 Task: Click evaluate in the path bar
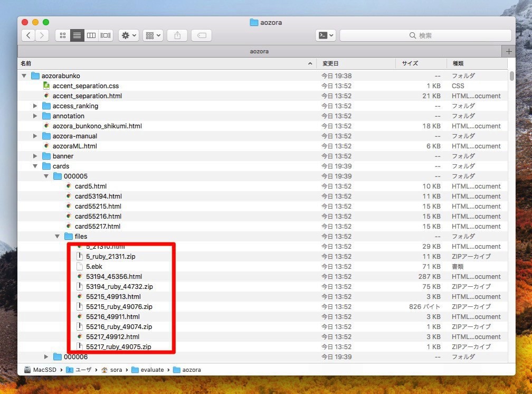[x=151, y=370]
